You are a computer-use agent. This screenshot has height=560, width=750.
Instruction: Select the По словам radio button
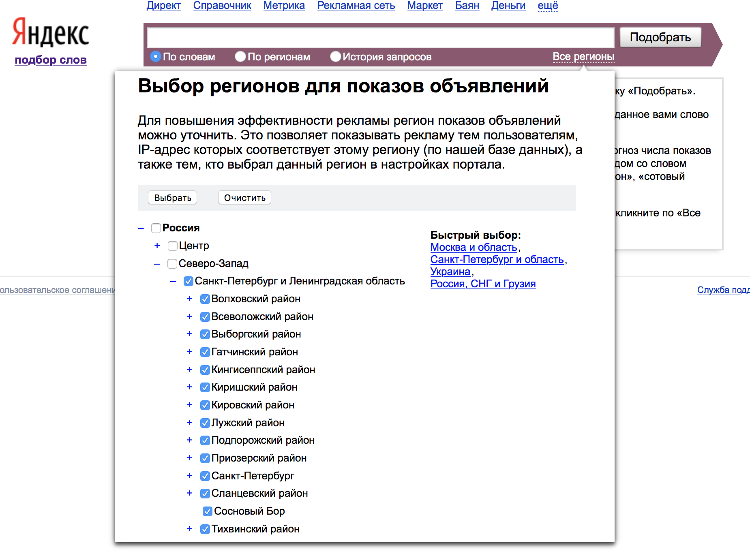tap(155, 57)
